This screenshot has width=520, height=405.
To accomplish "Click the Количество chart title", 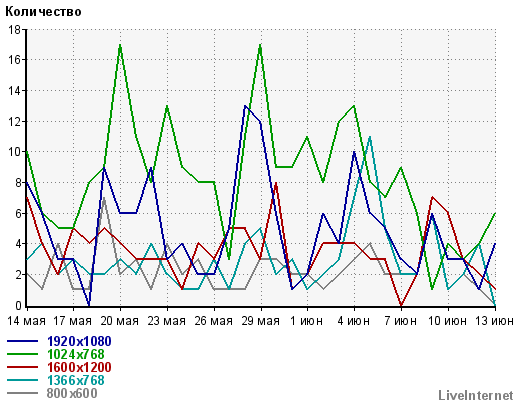I will tap(43, 12).
